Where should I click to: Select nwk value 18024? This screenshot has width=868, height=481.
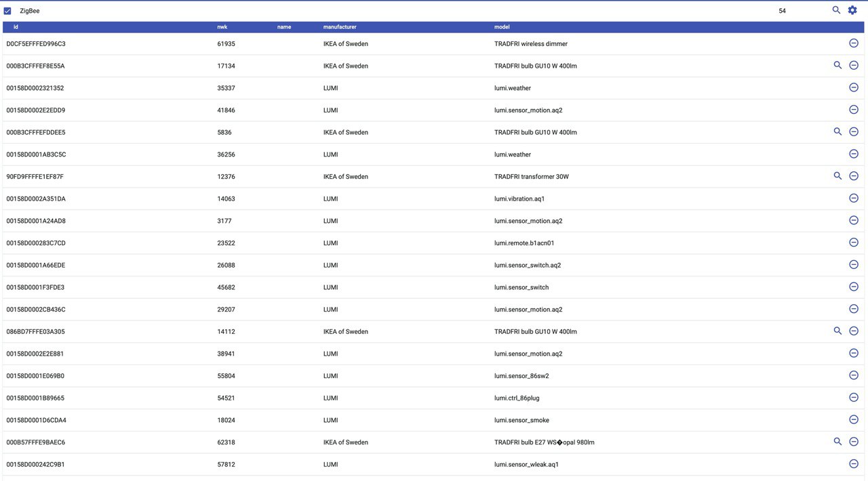[x=226, y=420]
